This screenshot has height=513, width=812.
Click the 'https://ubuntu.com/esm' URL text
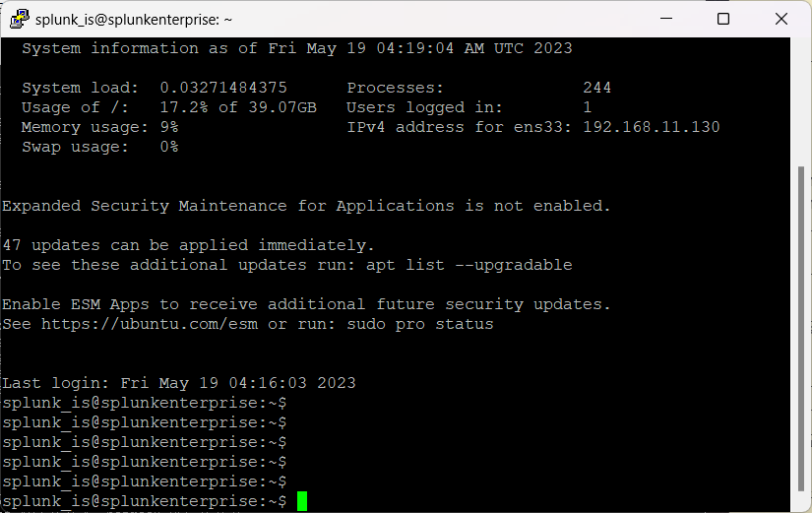pos(150,324)
